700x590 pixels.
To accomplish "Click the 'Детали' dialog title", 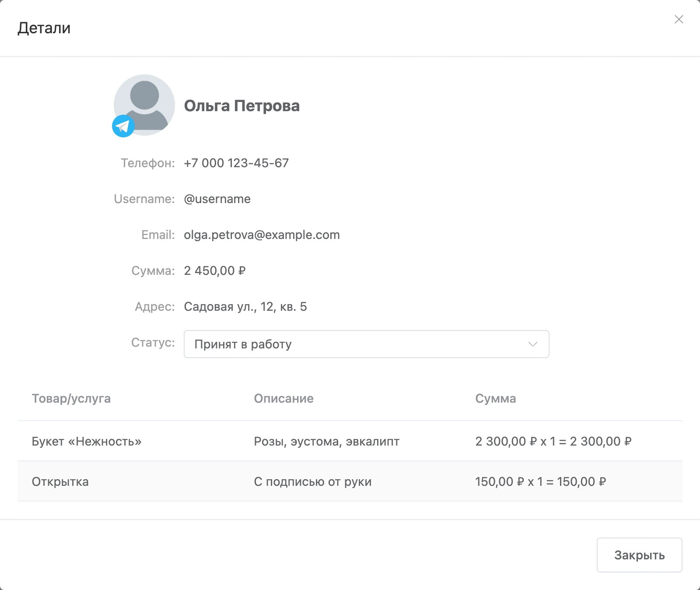I will (44, 28).
